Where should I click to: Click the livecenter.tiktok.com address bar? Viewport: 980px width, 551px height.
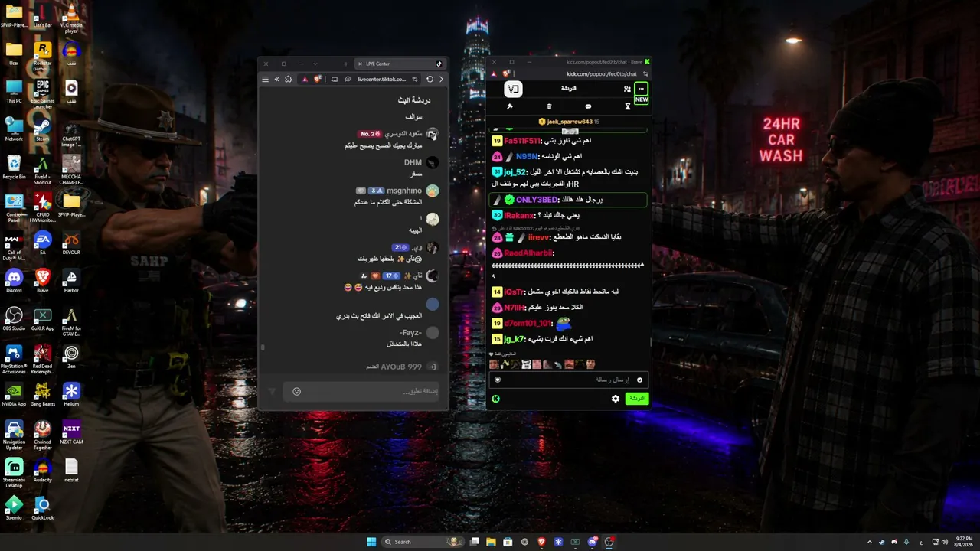[381, 79]
